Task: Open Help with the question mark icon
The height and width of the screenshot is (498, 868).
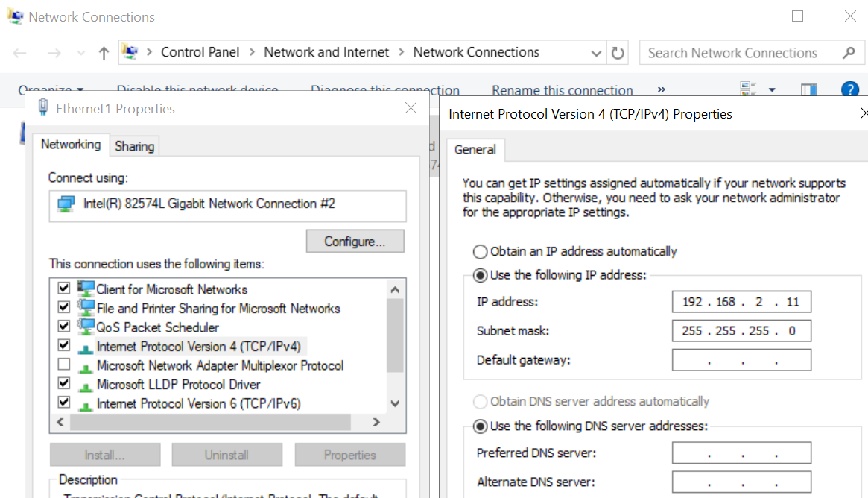Action: click(849, 89)
